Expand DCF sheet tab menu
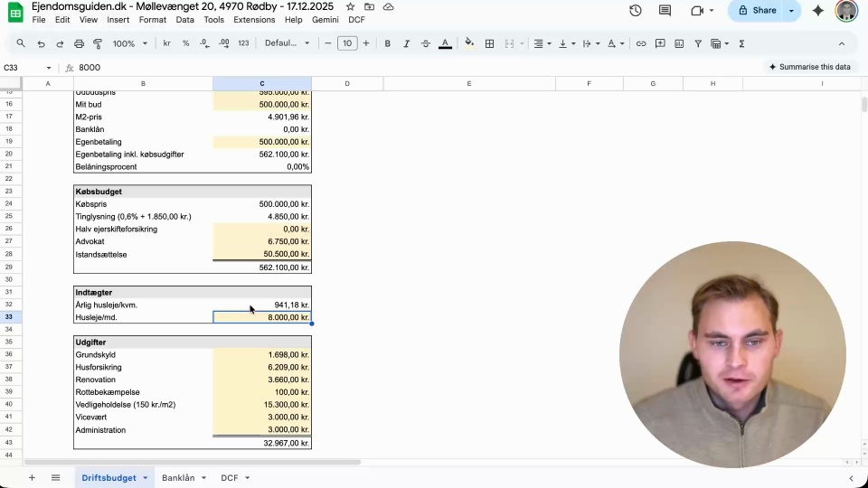868x488 pixels. tap(248, 477)
